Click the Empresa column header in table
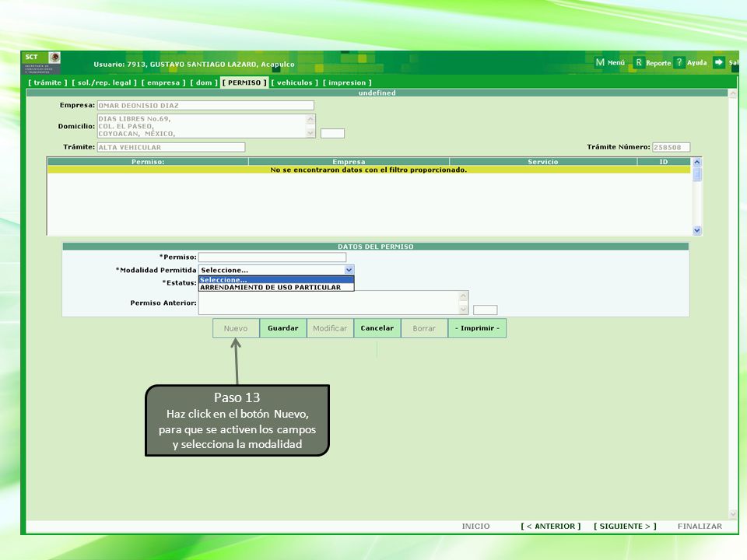 coord(349,162)
